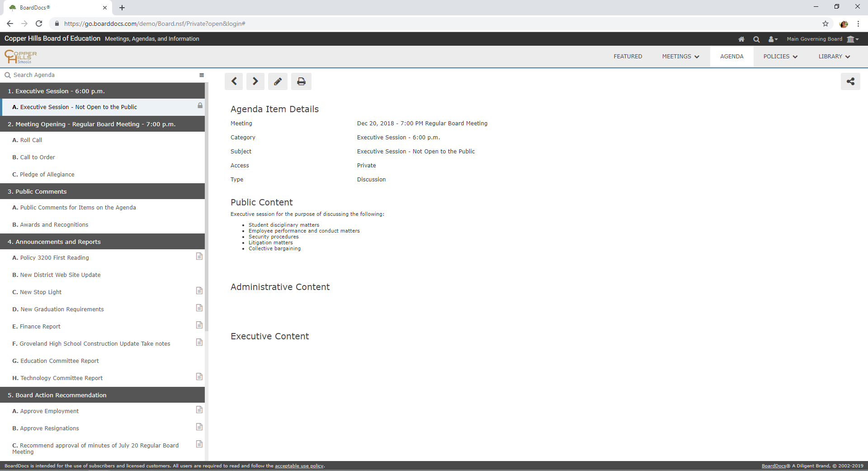868x471 pixels.
Task: Collapse section 4 Announcements and Reports header
Action: [102, 242]
